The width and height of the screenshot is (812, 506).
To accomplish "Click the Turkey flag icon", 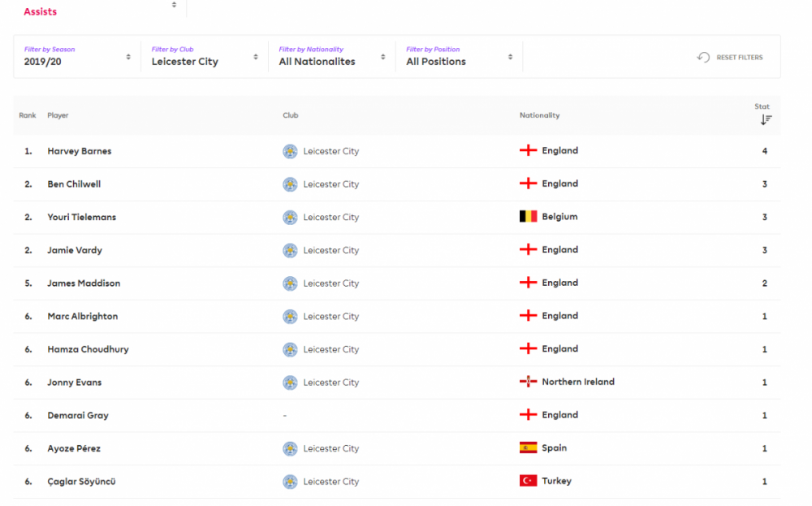I will click(529, 481).
